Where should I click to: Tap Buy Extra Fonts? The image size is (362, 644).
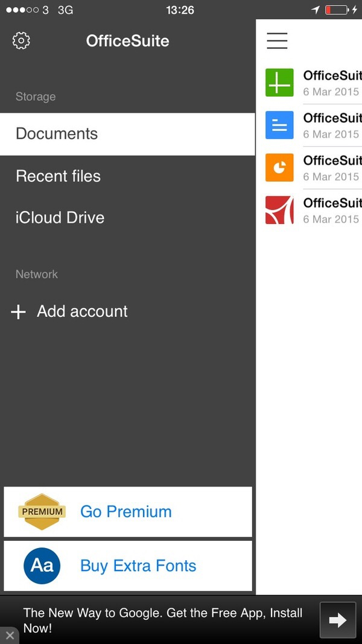click(128, 566)
